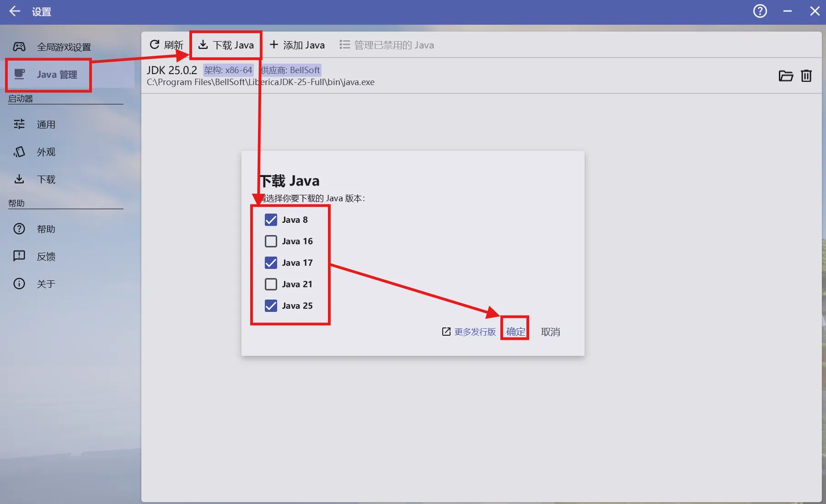Open the 关于 about page
The height and width of the screenshot is (504, 826).
click(x=45, y=284)
